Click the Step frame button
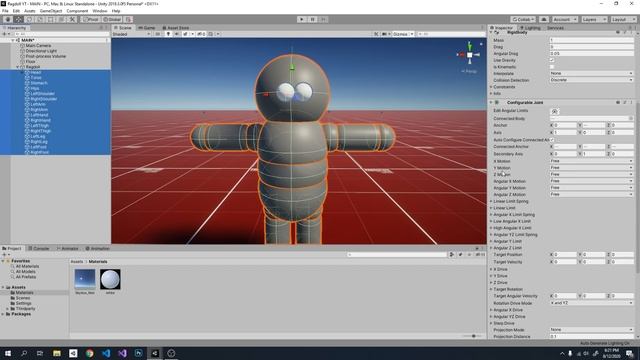The height and width of the screenshot is (360, 640). 323,19
